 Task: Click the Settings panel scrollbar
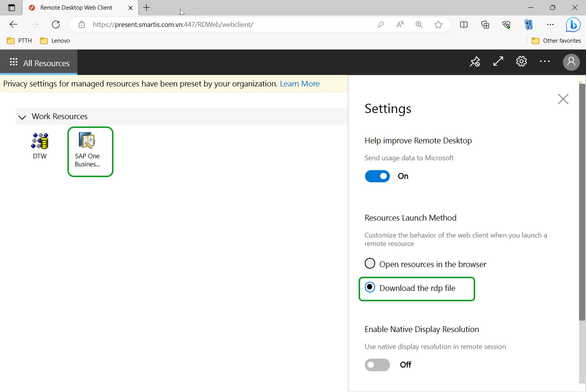(582, 202)
